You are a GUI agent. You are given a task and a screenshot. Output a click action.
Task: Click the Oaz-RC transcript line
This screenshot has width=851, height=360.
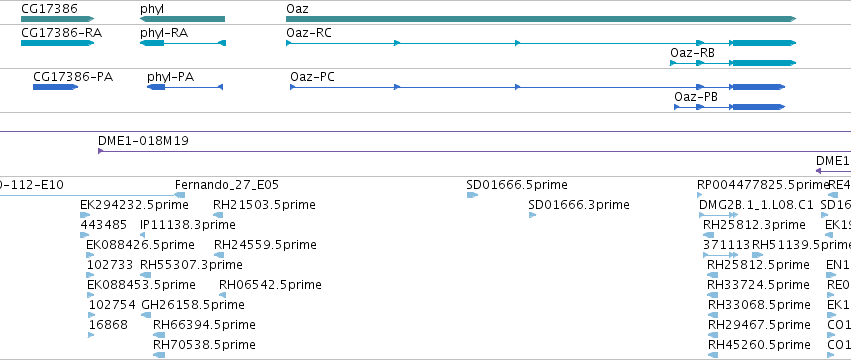541,43
